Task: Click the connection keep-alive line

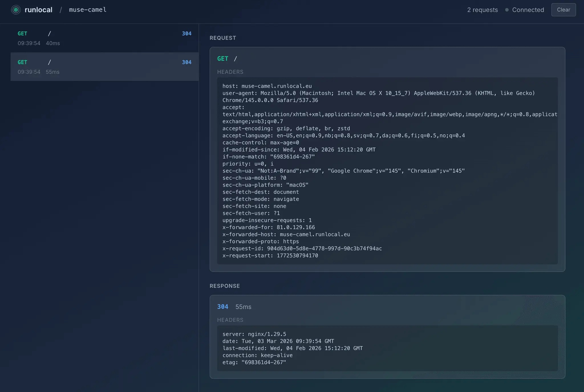Action: tap(257, 355)
